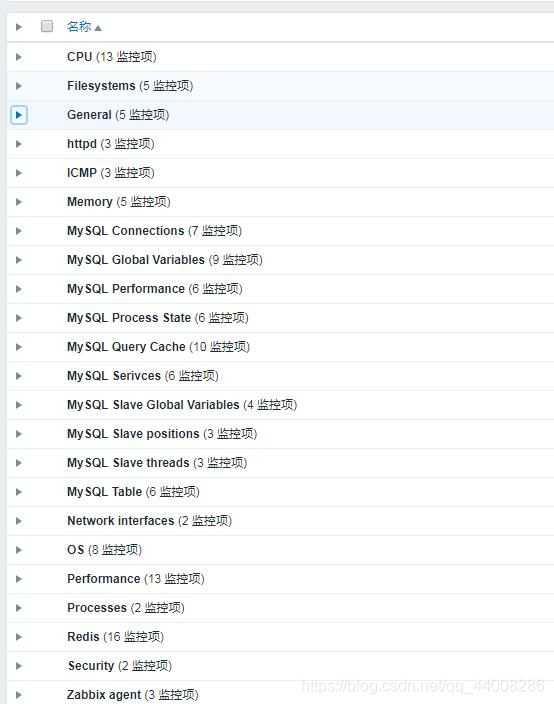The image size is (554, 704).
Task: Select 'MySQL Performance (6 监控项)' text
Action: [155, 289]
